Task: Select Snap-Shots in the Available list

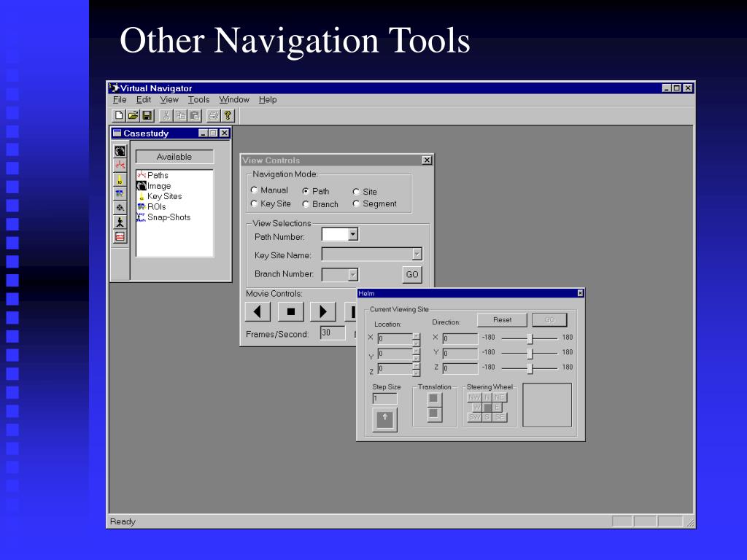Action: pyautogui.click(x=163, y=217)
